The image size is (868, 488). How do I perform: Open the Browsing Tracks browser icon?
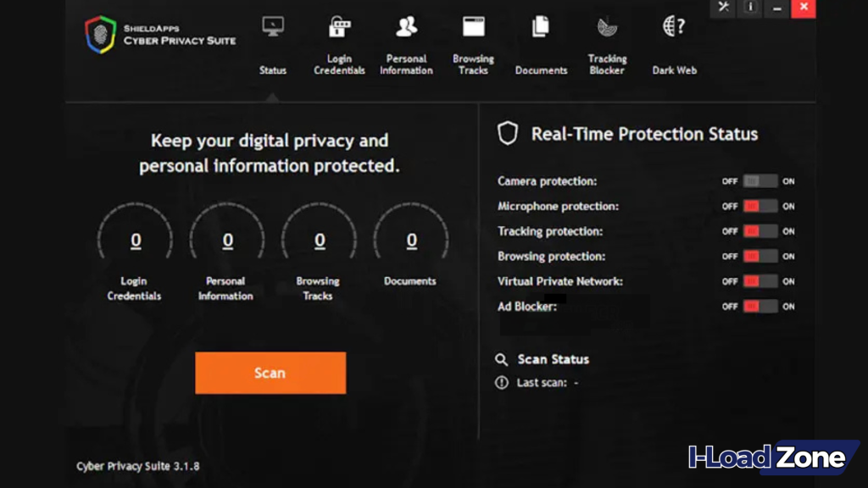pyautogui.click(x=472, y=25)
